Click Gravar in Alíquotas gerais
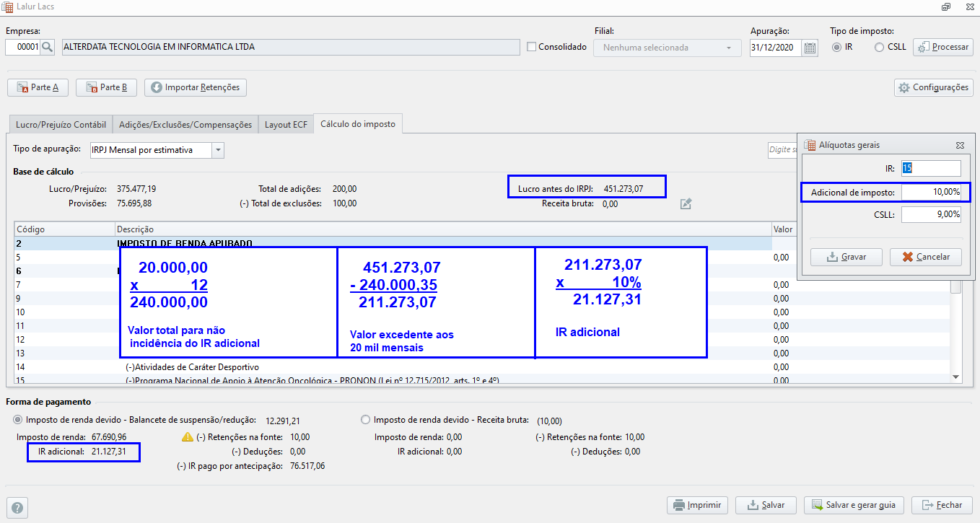Screen dimensions: 980x523 click(847, 257)
